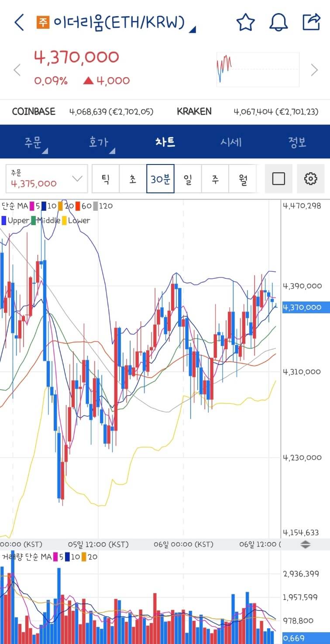This screenshot has width=330, height=644.
Task: Select the 틱 chart interval
Action: [106, 179]
